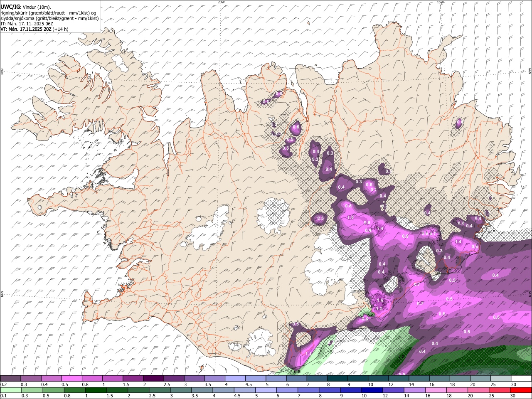
Task: Click the 'VT: Mán. 17.11.2025 20Z (+14 h)' line
Action: click(34, 29)
